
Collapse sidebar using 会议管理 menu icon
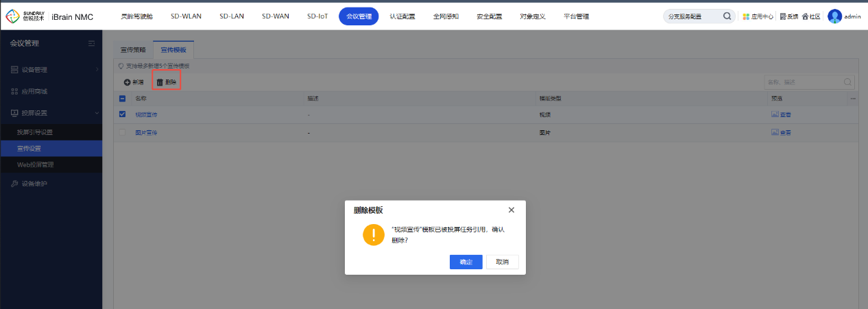click(91, 44)
